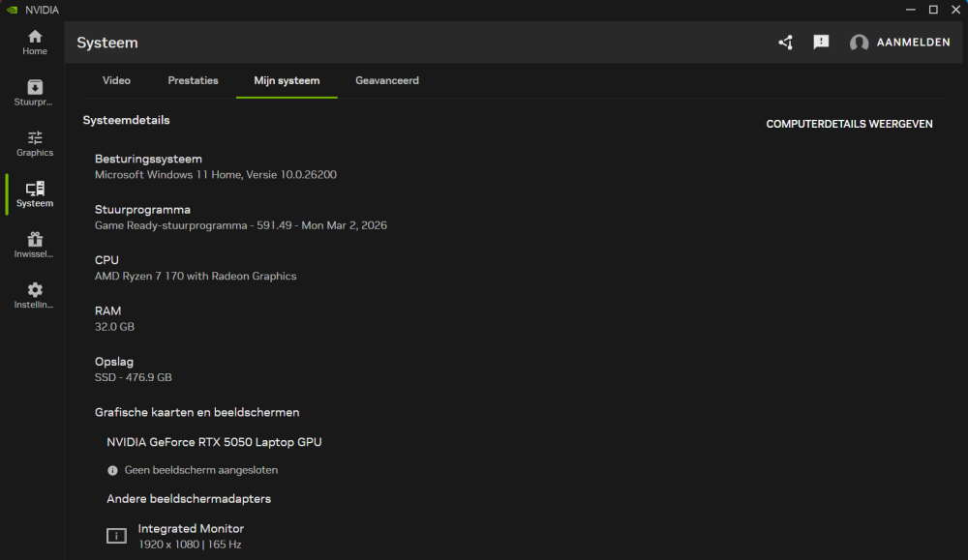Viewport: 968px width, 560px height.
Task: Click the Andere beeldschermadapters heading
Action: click(x=189, y=499)
